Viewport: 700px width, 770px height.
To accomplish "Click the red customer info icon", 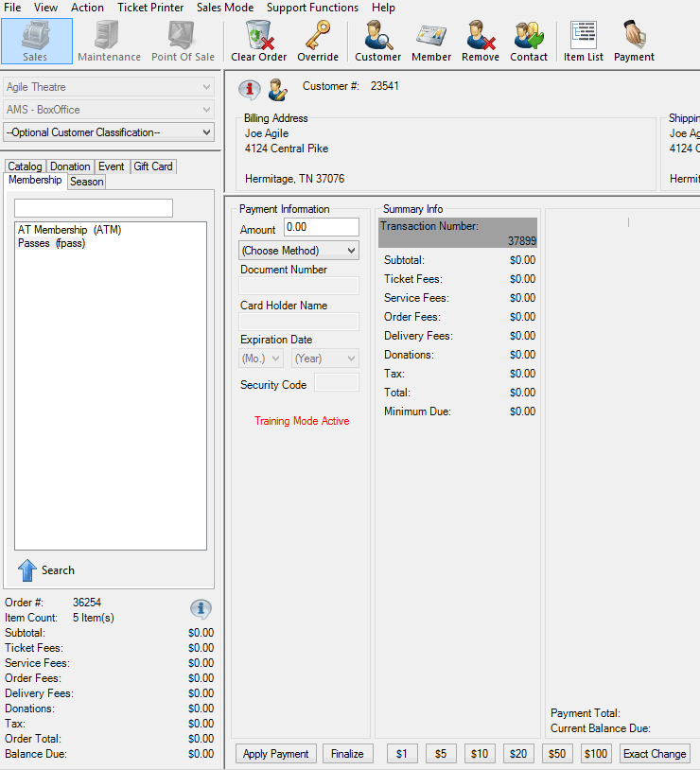I will [x=250, y=89].
